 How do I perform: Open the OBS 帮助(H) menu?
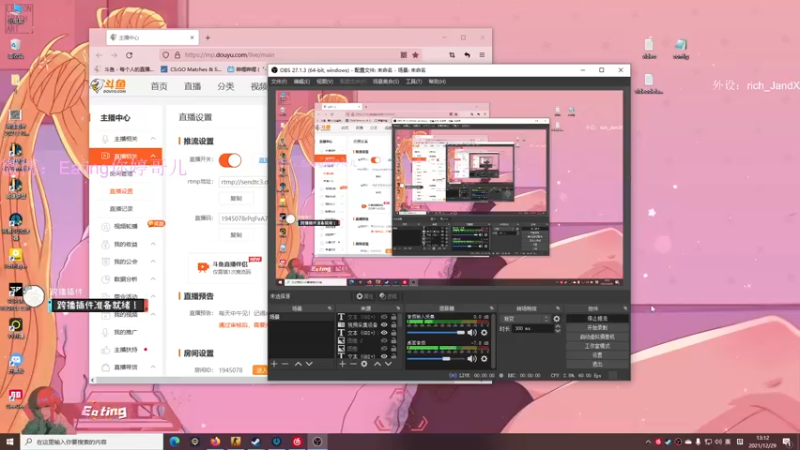tap(437, 82)
